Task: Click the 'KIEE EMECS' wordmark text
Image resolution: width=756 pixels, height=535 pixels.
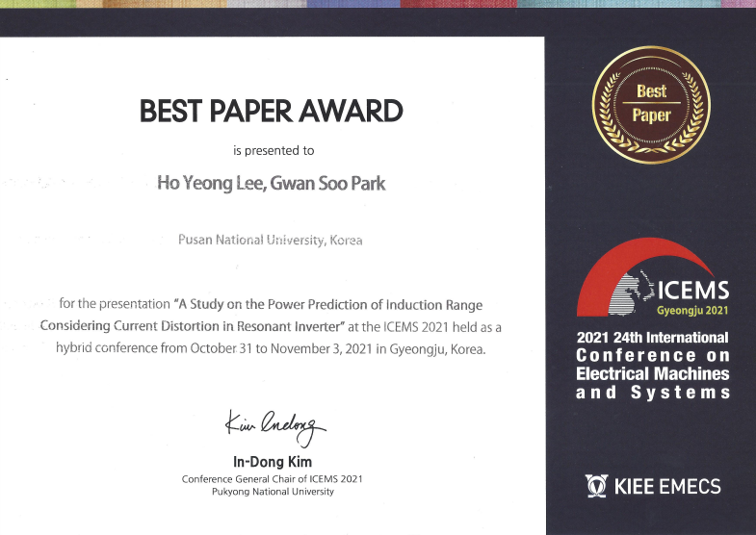Action: pyautogui.click(x=667, y=486)
